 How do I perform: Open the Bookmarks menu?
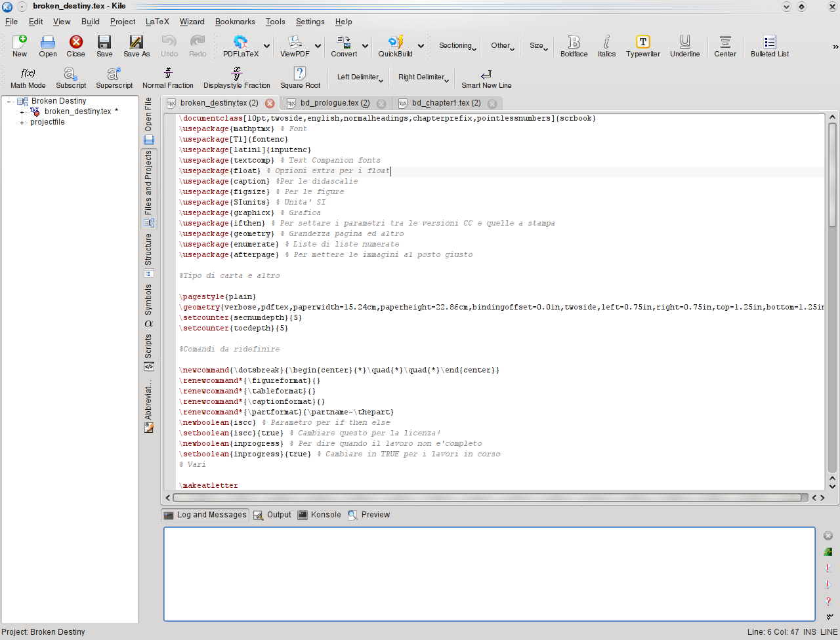(235, 22)
